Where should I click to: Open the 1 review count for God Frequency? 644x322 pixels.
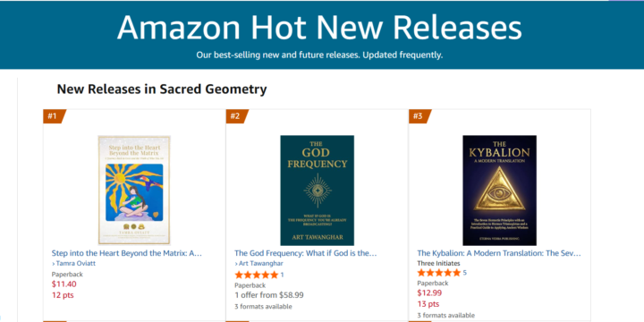[282, 275]
